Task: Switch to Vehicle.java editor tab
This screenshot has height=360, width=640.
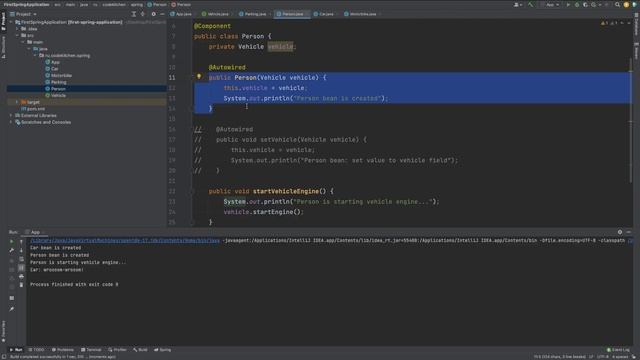Action: point(216,14)
